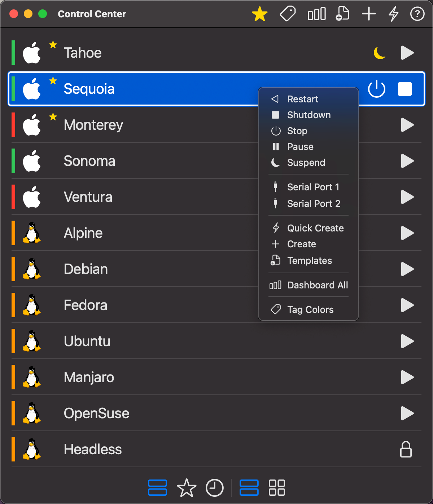Screen dimensions: 433x504
Task: Start the Fedora virtual machine
Action: [x=407, y=305]
